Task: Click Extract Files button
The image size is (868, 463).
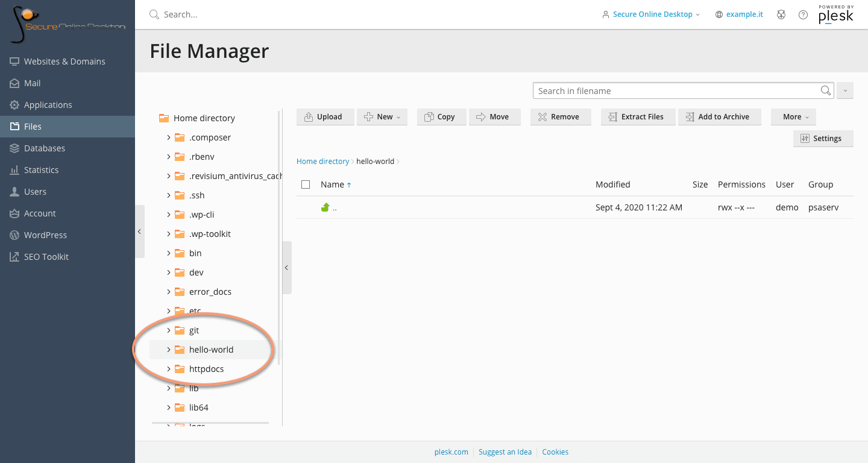Action: click(x=638, y=117)
